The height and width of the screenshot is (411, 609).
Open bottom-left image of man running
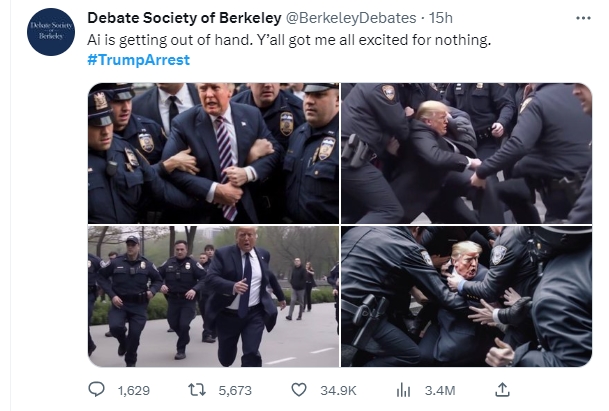[x=213, y=296]
